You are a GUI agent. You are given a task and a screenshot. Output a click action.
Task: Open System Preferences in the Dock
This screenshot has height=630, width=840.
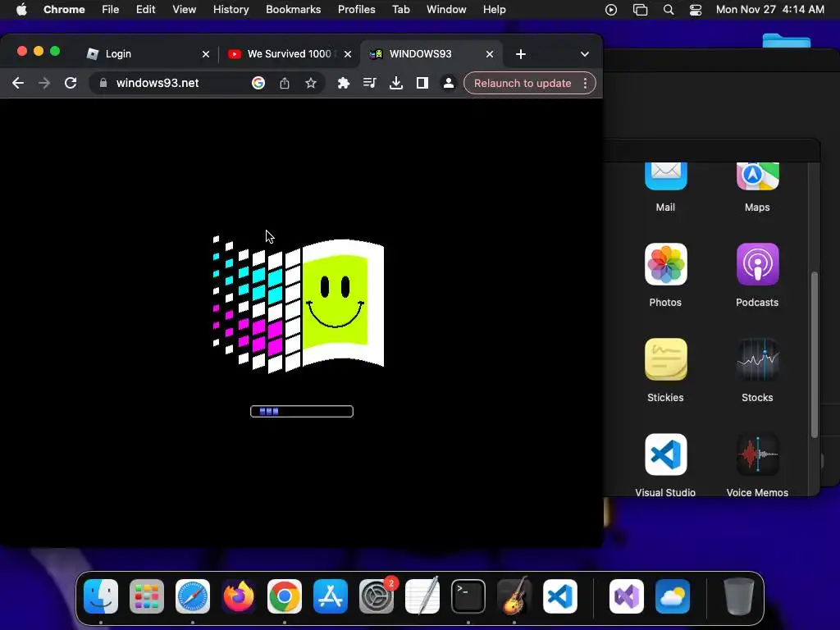(376, 596)
